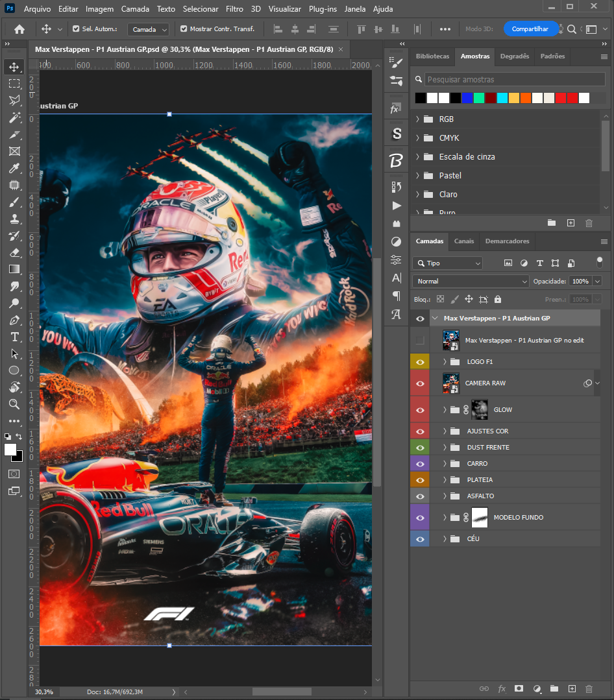This screenshot has height=700, width=614.
Task: Hide the LOGO F1 group
Action: (x=420, y=361)
